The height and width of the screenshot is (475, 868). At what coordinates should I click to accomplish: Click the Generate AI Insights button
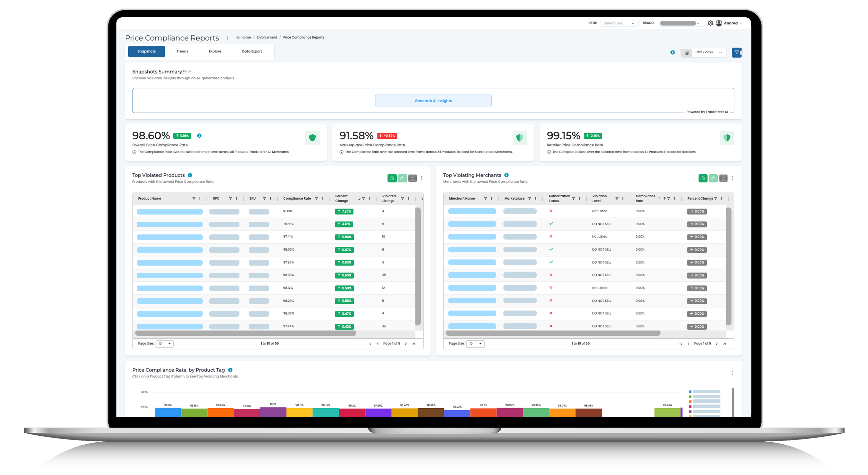click(433, 100)
